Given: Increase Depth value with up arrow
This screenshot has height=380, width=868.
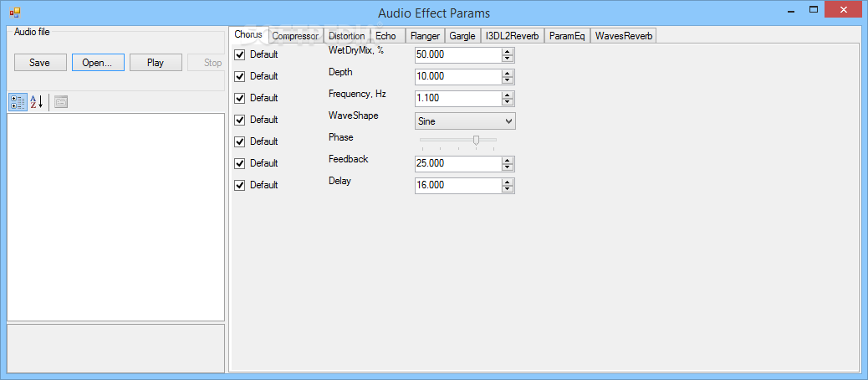Looking at the screenshot, I should (507, 74).
